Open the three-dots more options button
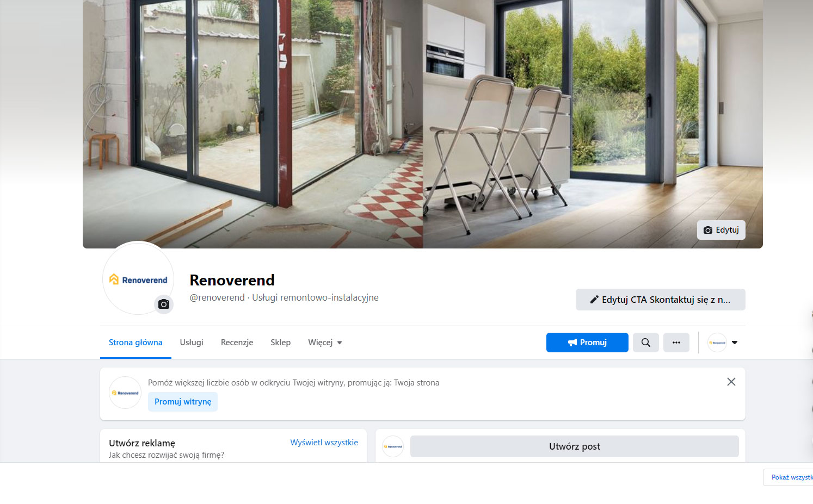Image resolution: width=813 pixels, height=504 pixels. [676, 343]
